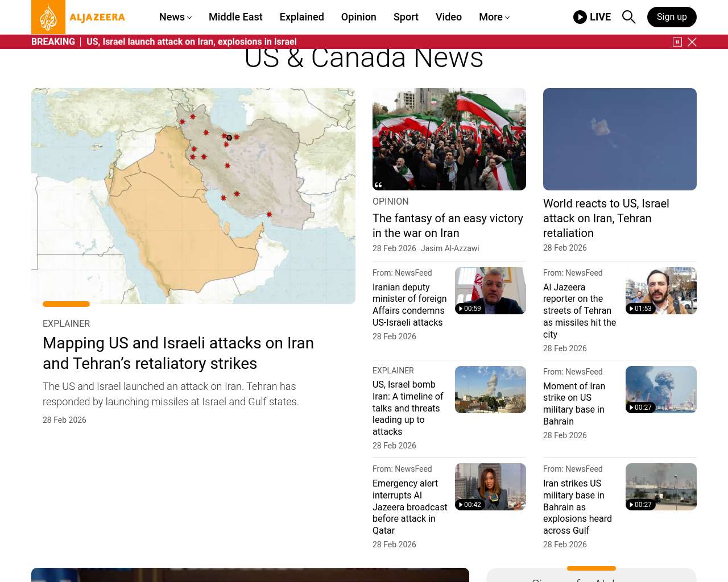Screen dimensions: 728x582
Task: Play the 01:53 Tehran reporter video
Action: coord(660,290)
